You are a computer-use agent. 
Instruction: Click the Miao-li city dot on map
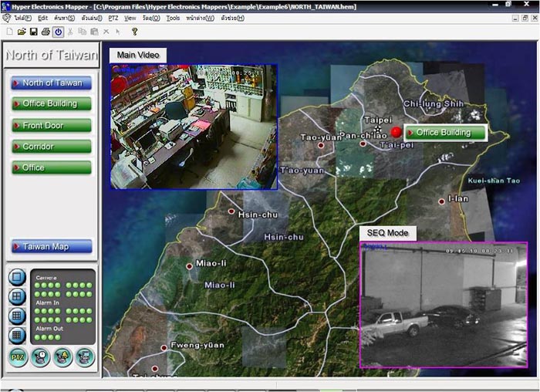[x=189, y=266]
